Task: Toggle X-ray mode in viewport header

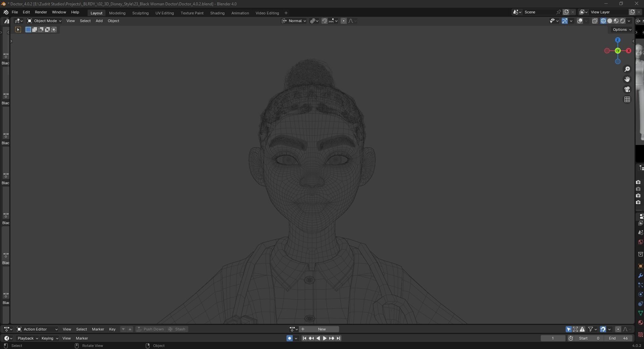Action: tap(595, 21)
